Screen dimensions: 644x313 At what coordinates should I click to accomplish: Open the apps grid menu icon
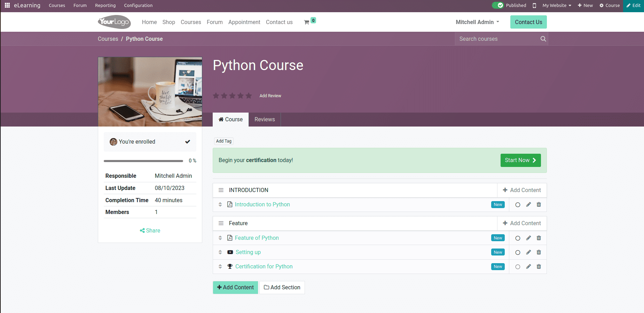coord(7,5)
